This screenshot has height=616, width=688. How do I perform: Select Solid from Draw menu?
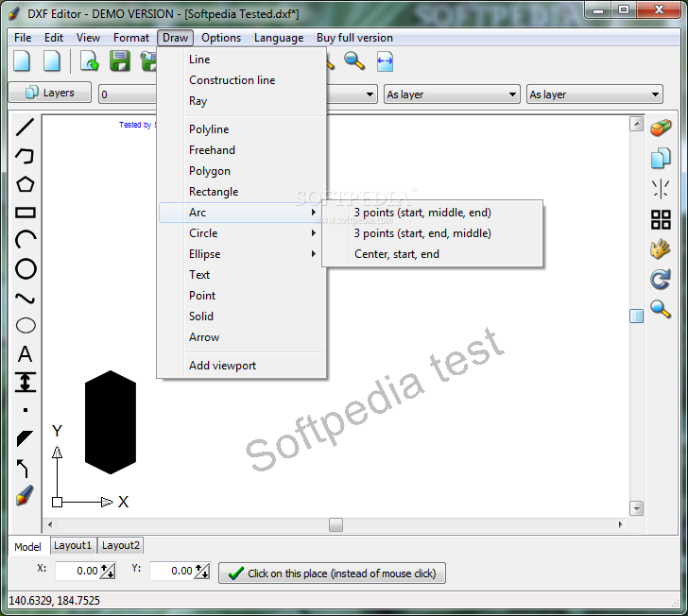[x=242, y=317]
